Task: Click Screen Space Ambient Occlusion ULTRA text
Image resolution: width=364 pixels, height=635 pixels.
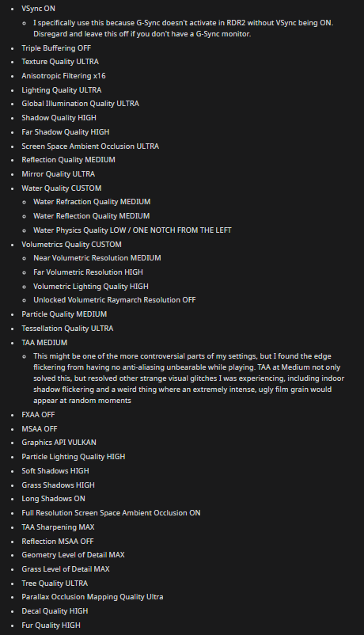Action: tap(90, 146)
